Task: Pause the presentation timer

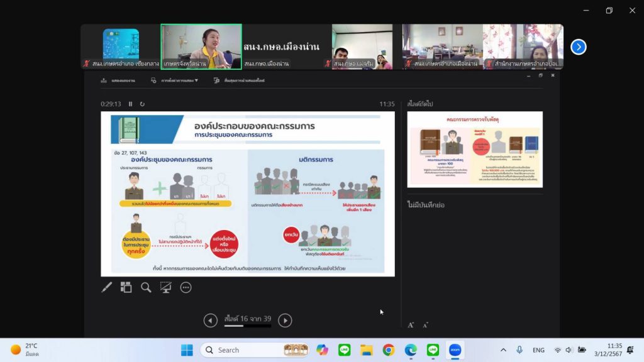Action: click(x=131, y=104)
